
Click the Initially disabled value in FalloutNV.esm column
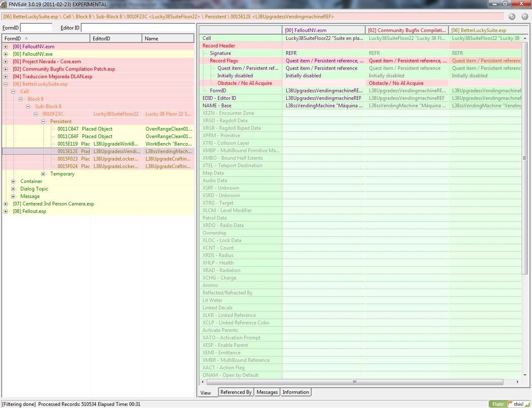tap(303, 76)
